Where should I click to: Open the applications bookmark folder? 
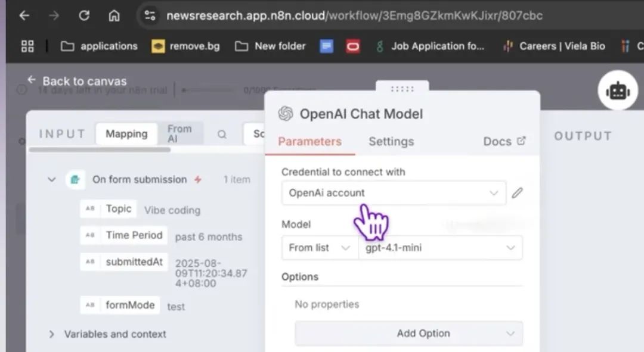(99, 46)
